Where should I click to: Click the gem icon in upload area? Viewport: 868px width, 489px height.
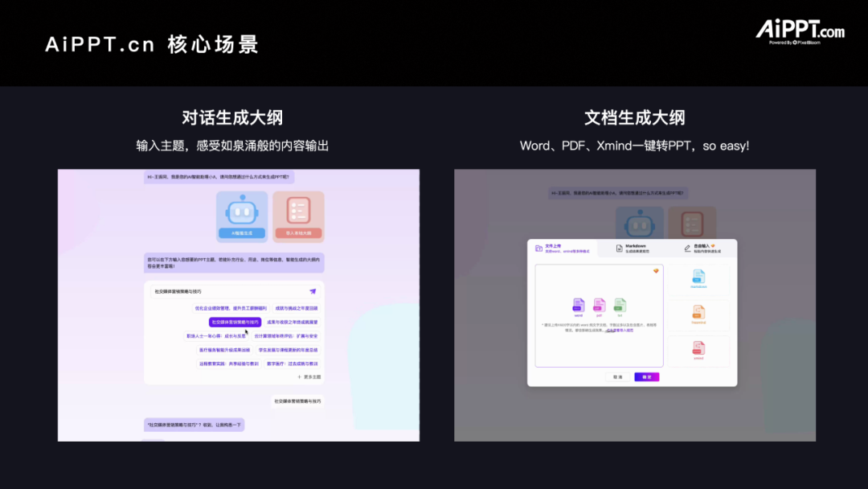656,271
